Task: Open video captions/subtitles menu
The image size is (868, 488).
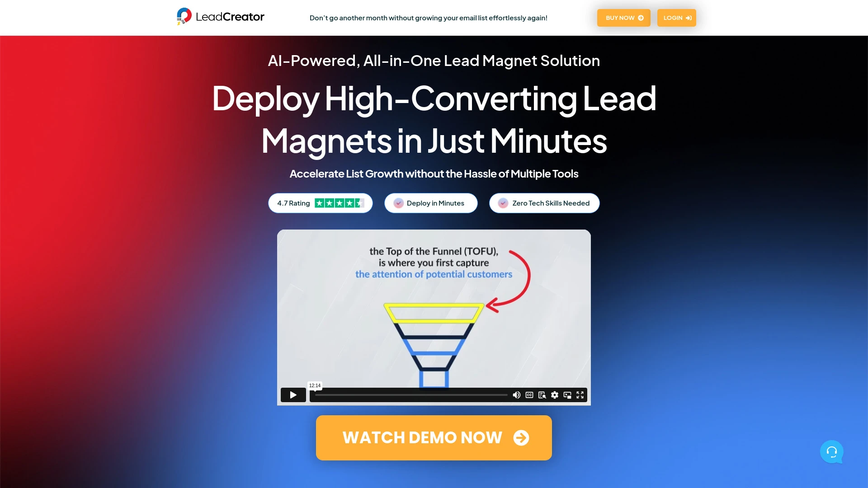Action: click(529, 394)
